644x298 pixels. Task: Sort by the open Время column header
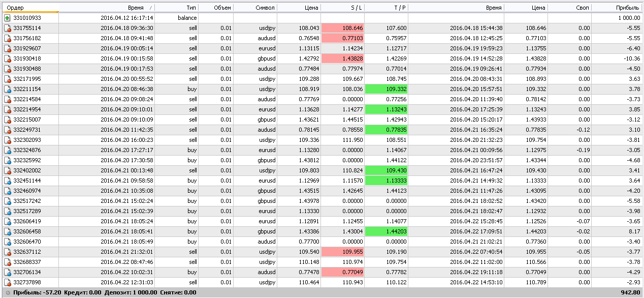pos(107,8)
